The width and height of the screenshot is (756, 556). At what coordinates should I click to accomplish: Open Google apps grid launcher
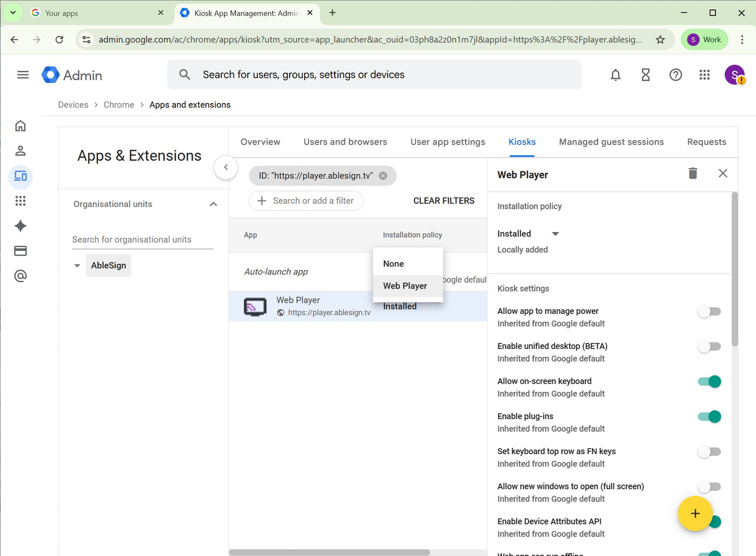click(x=704, y=75)
